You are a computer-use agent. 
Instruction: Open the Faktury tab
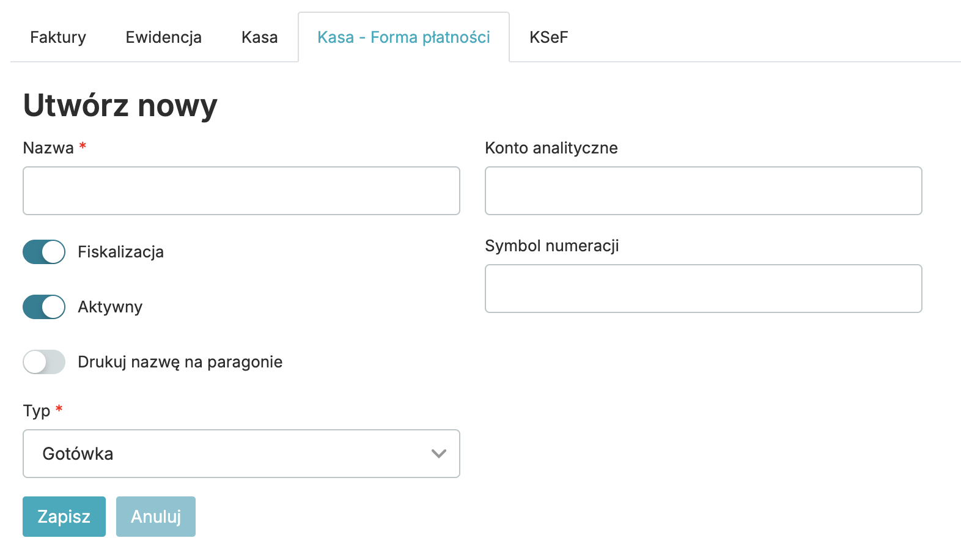tap(58, 37)
